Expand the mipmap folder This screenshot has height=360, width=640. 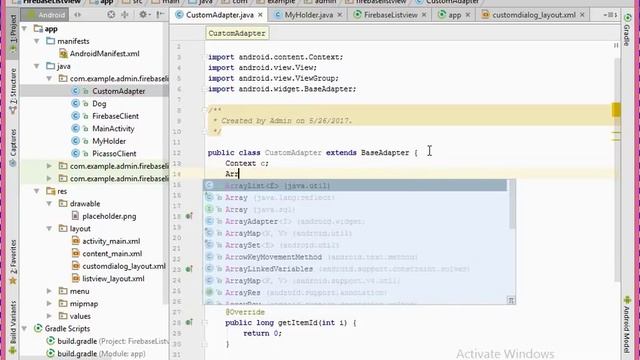[x=49, y=304]
